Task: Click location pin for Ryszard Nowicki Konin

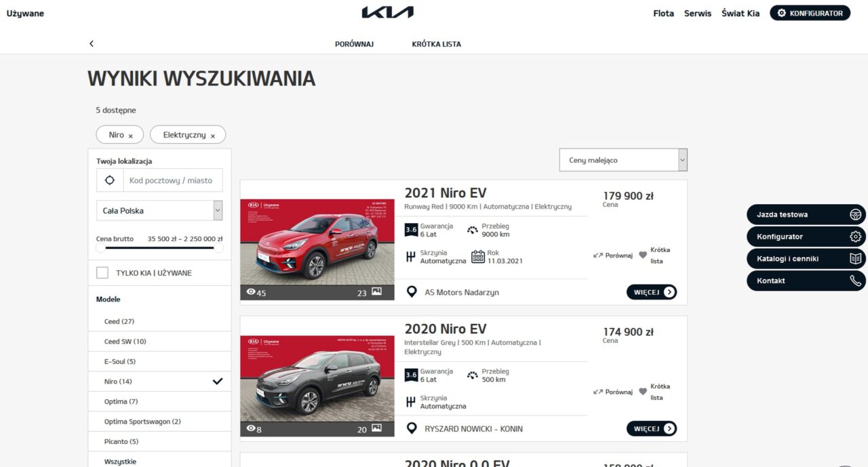Action: pos(411,428)
